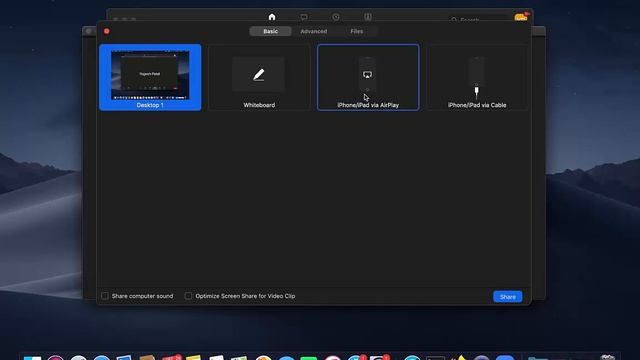The width and height of the screenshot is (640, 360).
Task: Click profile avatar in Zoom main window
Action: 521,17
